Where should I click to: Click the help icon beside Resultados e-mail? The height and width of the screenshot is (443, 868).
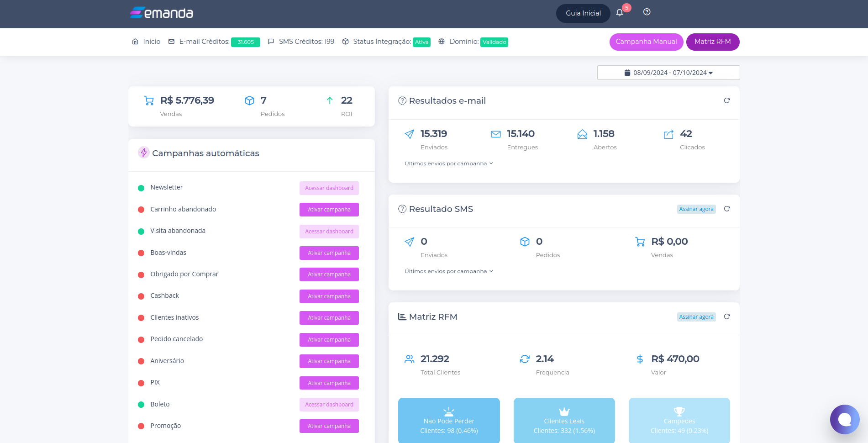point(402,100)
